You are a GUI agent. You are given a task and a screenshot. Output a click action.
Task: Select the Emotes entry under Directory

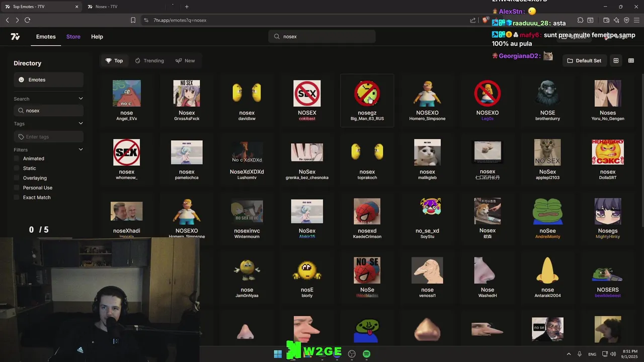click(48, 79)
